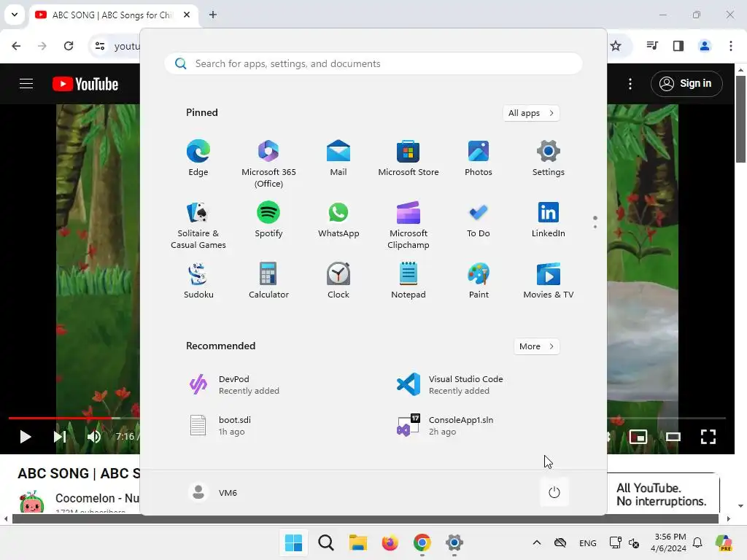
Task: Click ENG language indicator in tray
Action: coord(587,542)
